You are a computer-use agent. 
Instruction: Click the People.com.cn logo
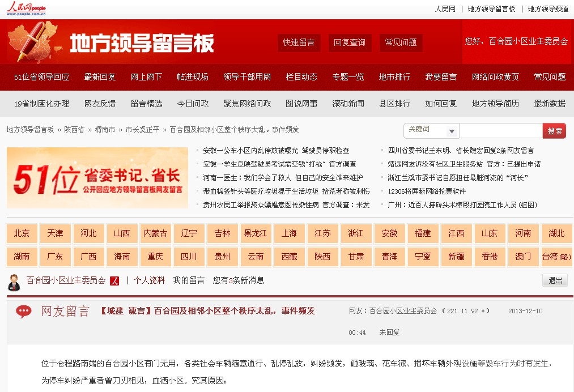[27, 8]
